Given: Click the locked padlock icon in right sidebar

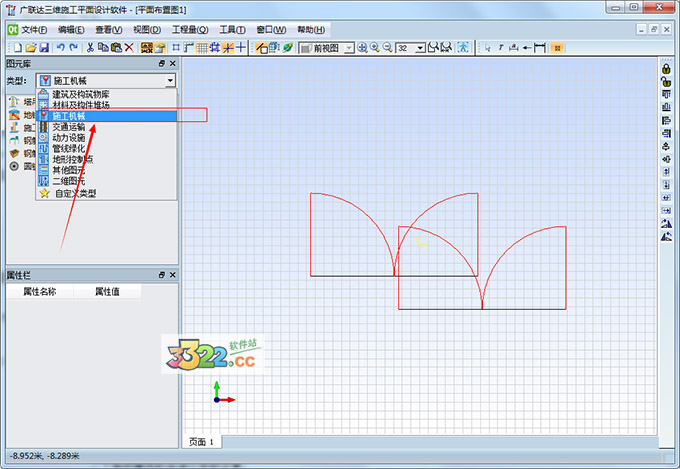Looking at the screenshot, I should (x=666, y=68).
